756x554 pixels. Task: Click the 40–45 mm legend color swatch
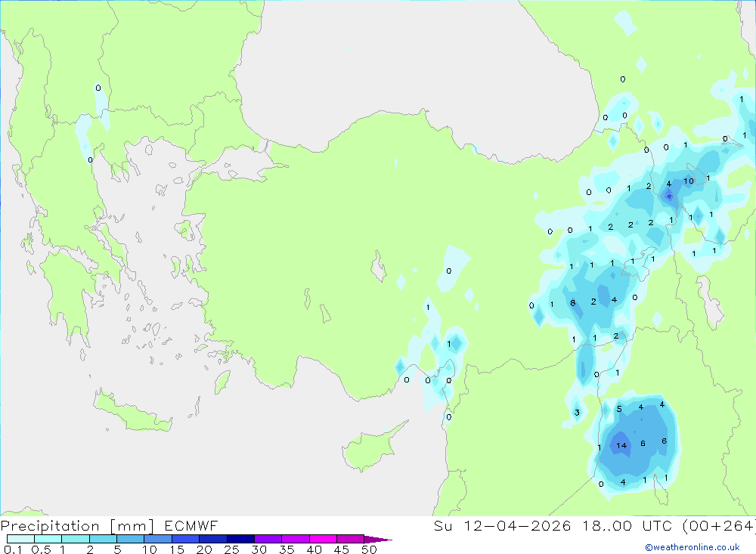tap(323, 539)
